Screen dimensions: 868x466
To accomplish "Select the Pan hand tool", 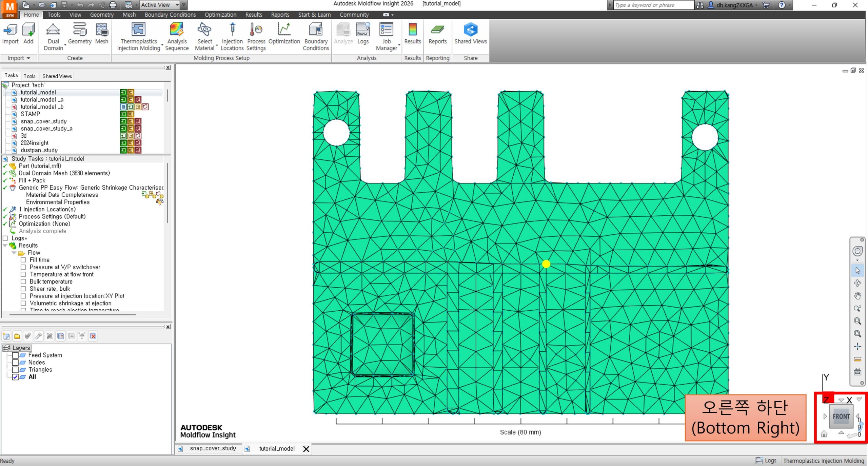I will tap(857, 296).
